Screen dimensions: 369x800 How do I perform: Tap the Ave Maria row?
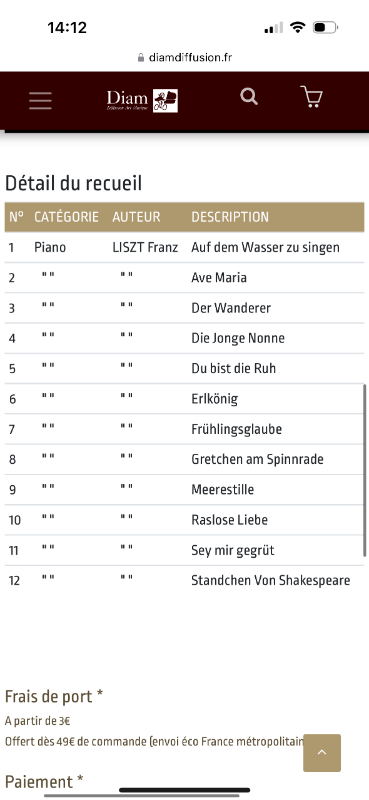pyautogui.click(x=184, y=278)
